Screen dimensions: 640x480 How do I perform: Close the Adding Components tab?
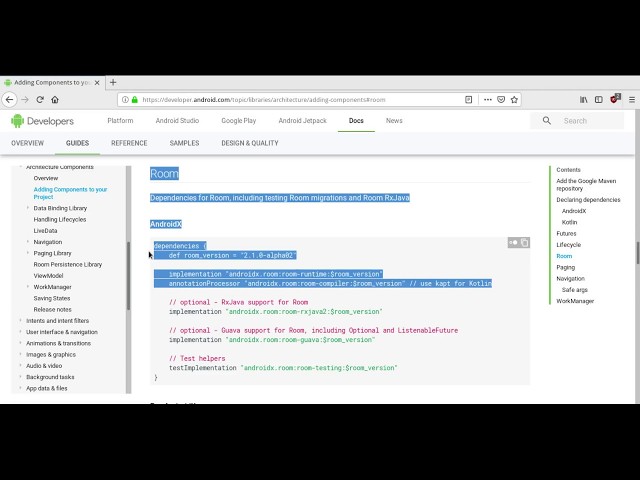coord(97,82)
